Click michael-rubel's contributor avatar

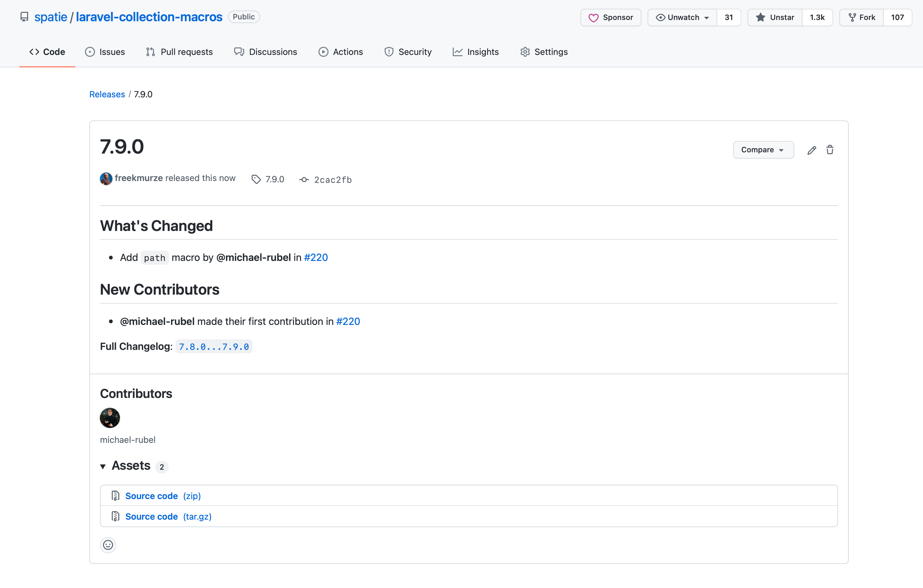(110, 418)
